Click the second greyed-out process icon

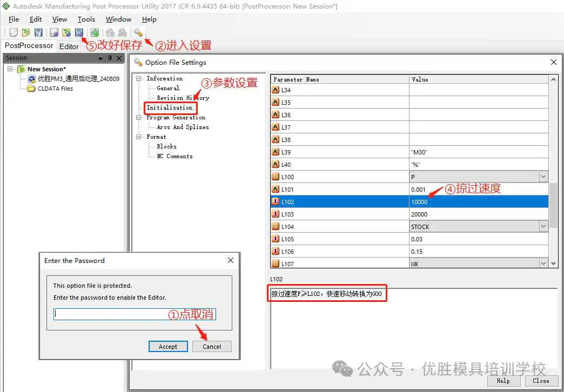pyautogui.click(x=122, y=32)
